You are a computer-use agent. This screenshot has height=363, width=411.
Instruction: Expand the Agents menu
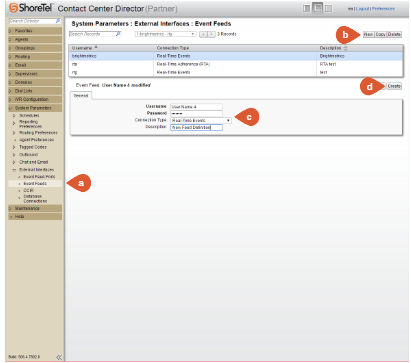pos(35,39)
